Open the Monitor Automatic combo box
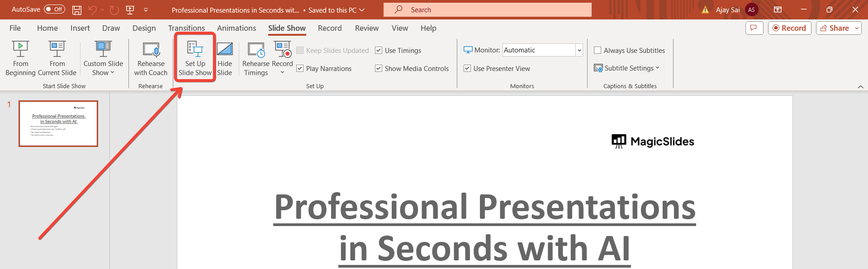The height and width of the screenshot is (269, 868). (542, 50)
